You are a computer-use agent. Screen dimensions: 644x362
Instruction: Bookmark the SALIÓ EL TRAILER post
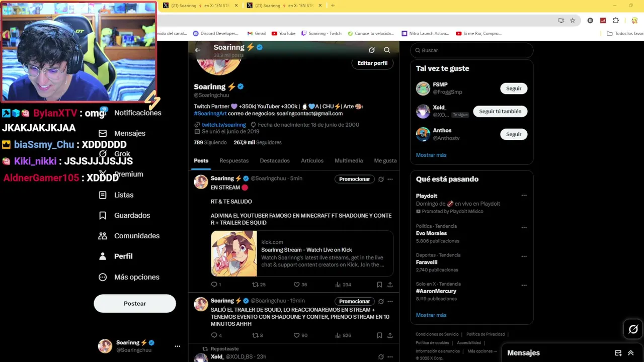click(x=379, y=335)
